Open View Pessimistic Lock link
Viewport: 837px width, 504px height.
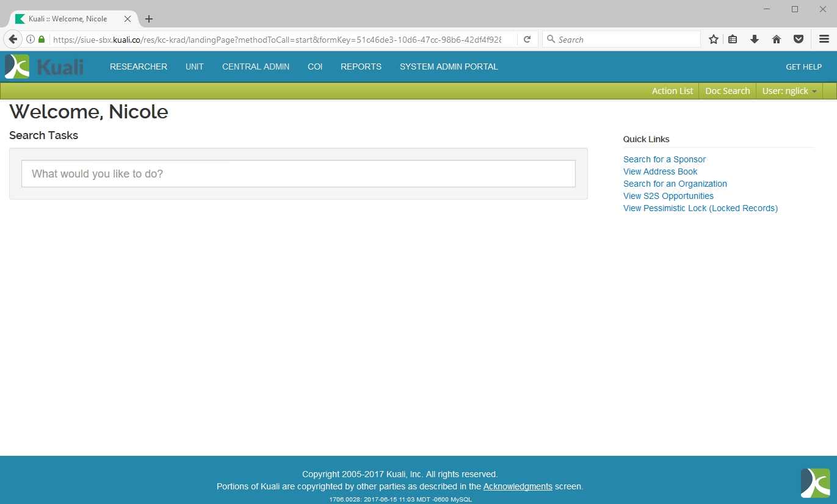click(x=700, y=208)
